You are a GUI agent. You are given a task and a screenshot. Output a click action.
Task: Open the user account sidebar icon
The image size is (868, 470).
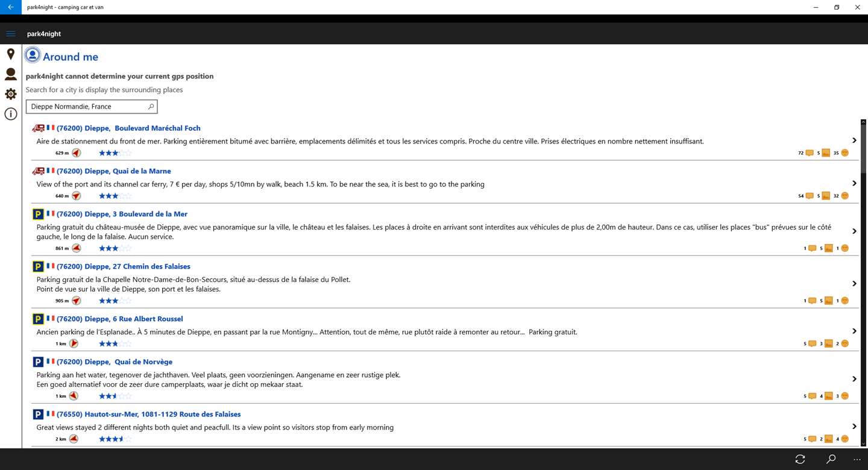[x=11, y=74]
